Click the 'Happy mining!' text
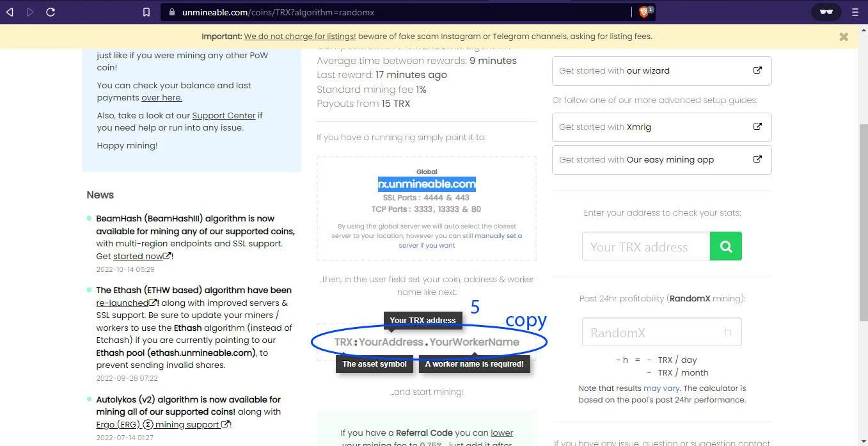The image size is (868, 446). coord(127,146)
